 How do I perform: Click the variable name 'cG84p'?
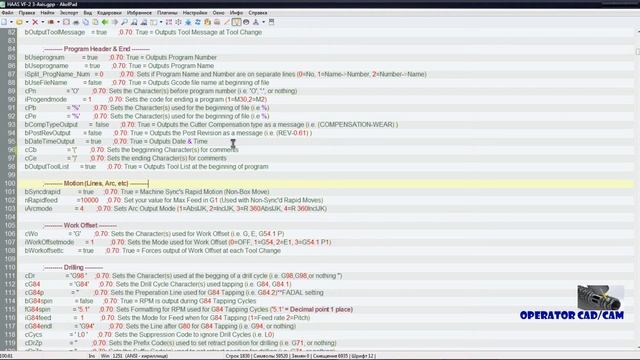34,293
